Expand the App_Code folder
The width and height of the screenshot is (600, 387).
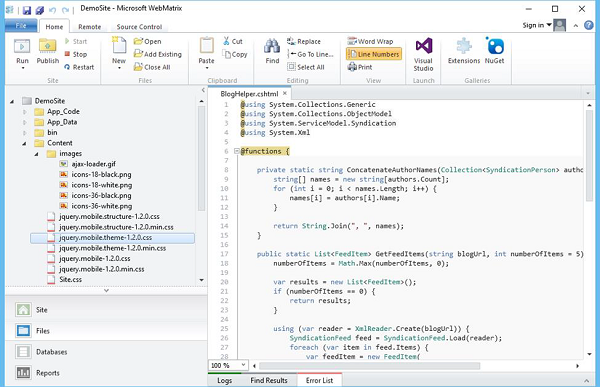[24, 112]
